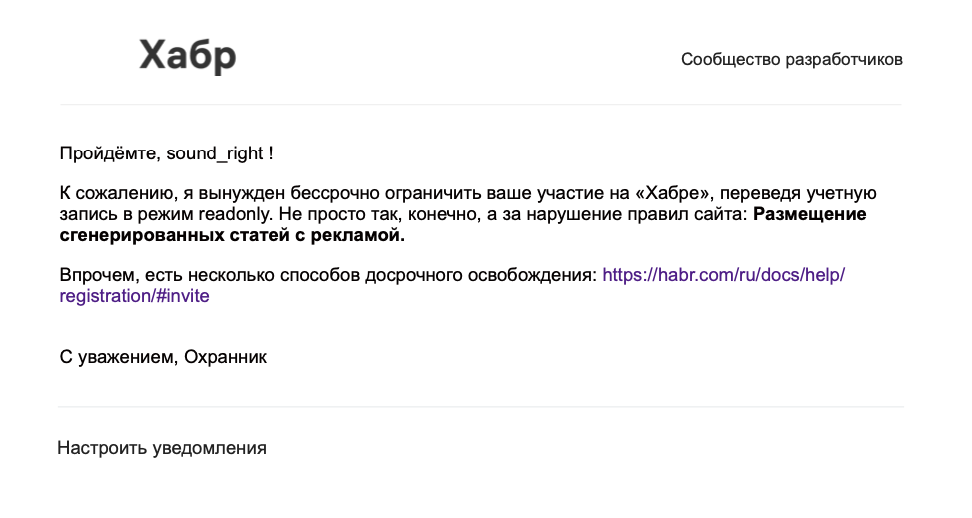Open the Сообщество разработчиков header link
This screenshot has width=972, height=518.
point(792,59)
